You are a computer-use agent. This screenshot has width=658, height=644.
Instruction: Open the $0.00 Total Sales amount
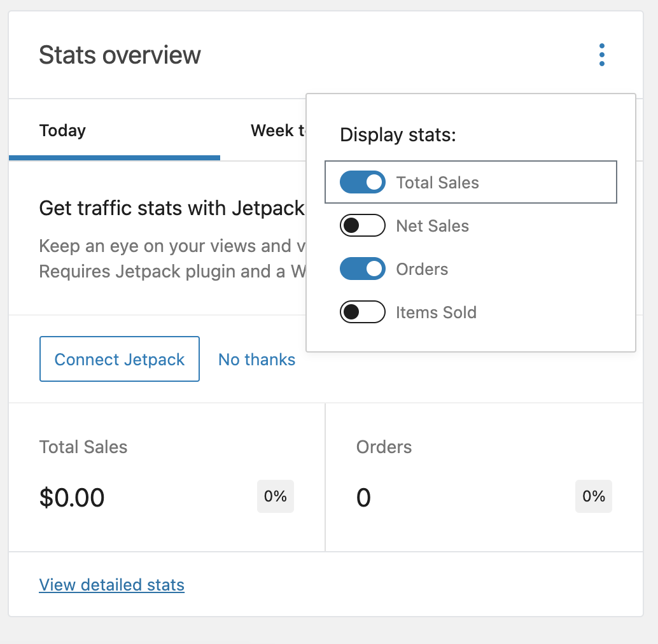(x=72, y=498)
